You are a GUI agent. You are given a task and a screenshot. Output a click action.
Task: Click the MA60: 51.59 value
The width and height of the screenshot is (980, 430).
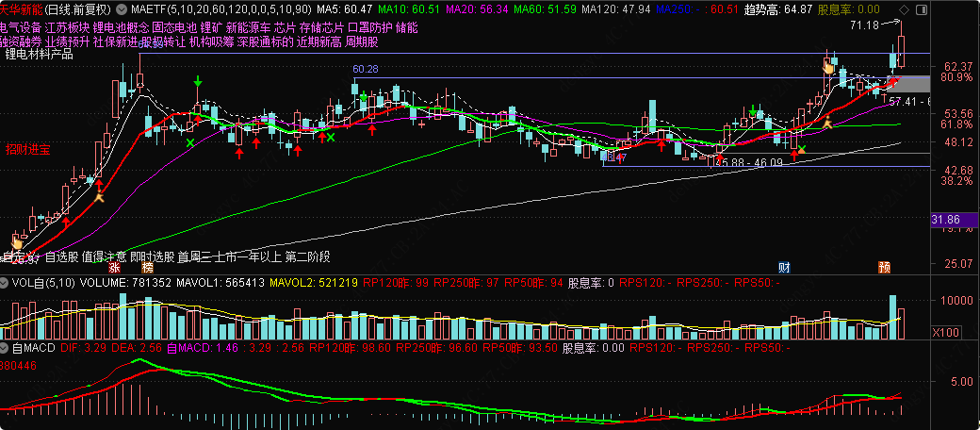pos(545,10)
